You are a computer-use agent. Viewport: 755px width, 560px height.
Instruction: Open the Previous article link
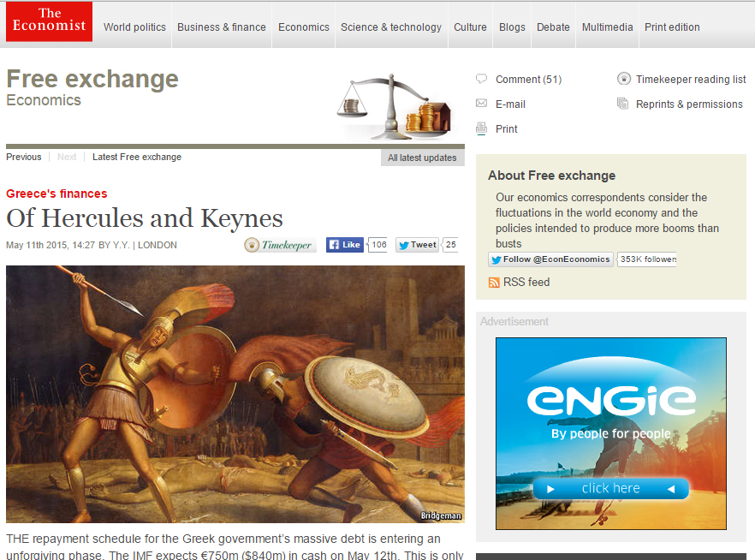(x=24, y=157)
